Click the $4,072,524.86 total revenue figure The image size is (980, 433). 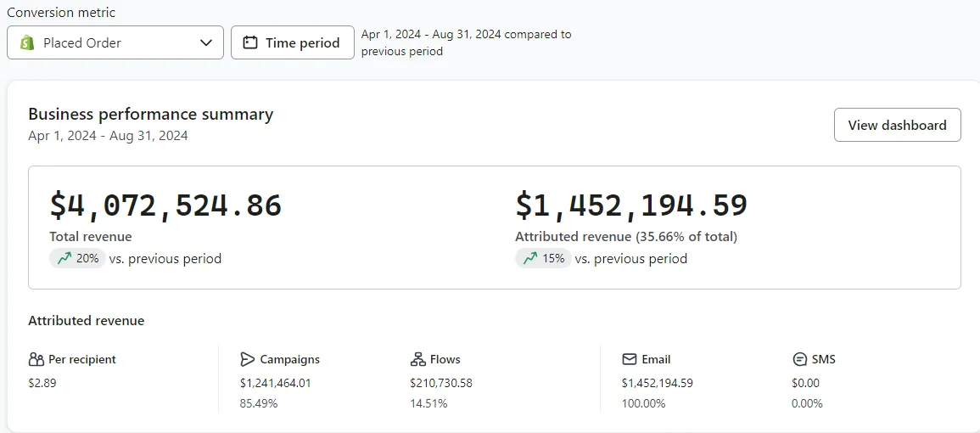pos(165,205)
